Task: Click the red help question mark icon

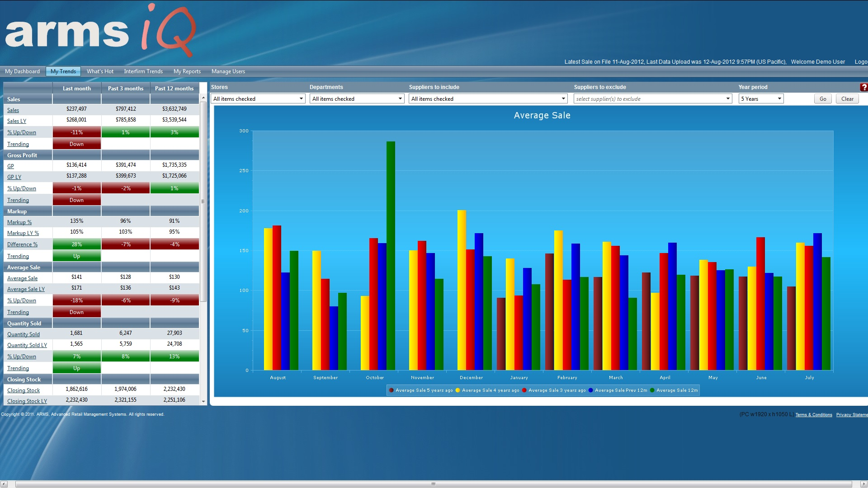Action: (x=864, y=87)
